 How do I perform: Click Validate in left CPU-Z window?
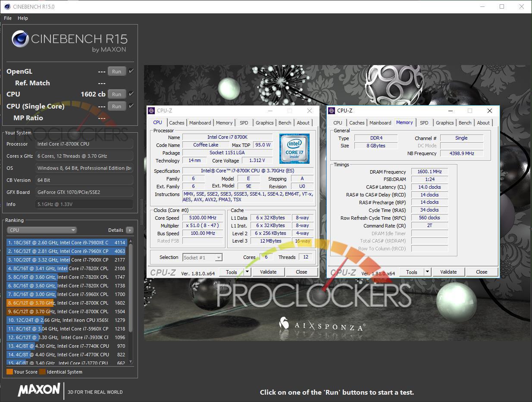[x=268, y=272]
